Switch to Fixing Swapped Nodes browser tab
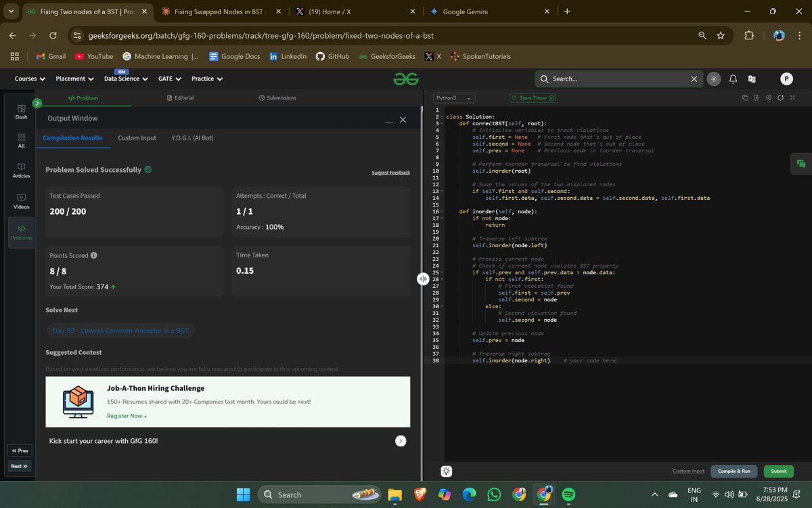 point(220,12)
